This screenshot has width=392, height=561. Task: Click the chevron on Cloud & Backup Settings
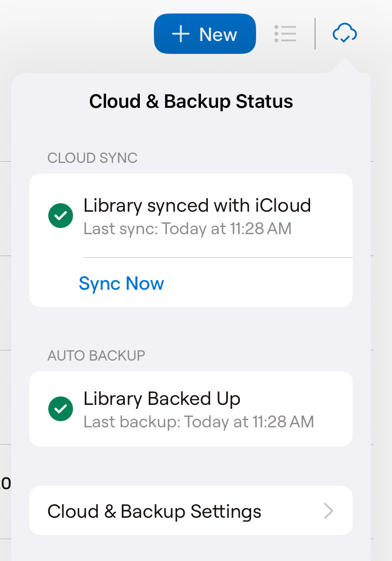tap(329, 511)
